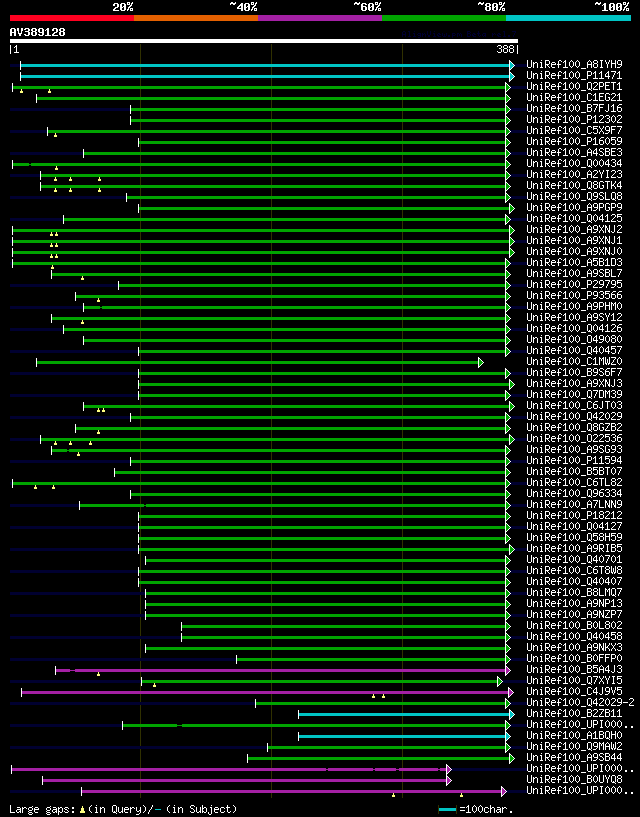The width and height of the screenshot is (640, 817).
Task: Click hit label UniRef100_O49080
Action: pos(574,339)
